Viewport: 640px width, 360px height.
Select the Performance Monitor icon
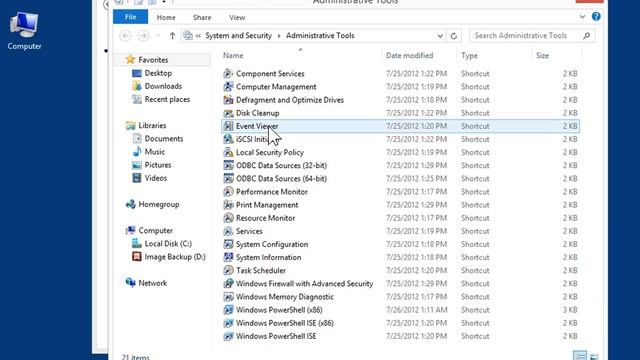(228, 191)
